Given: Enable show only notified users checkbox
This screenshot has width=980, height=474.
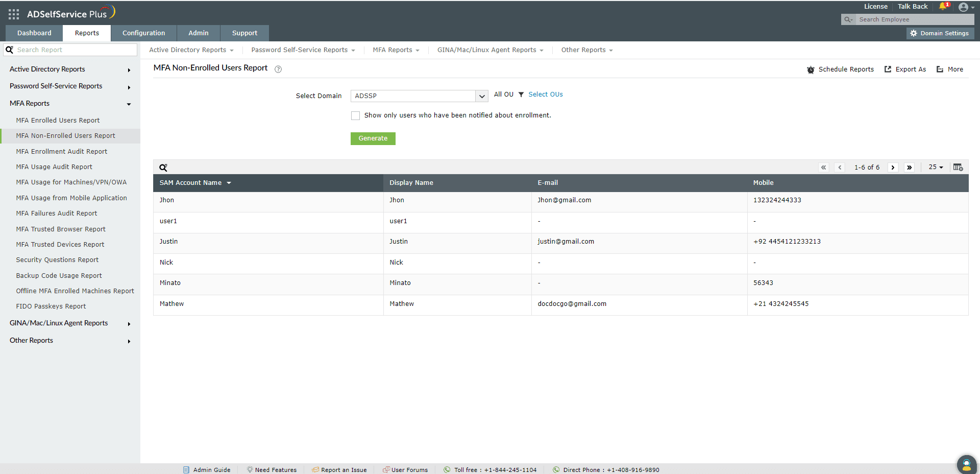Looking at the screenshot, I should click(x=355, y=116).
